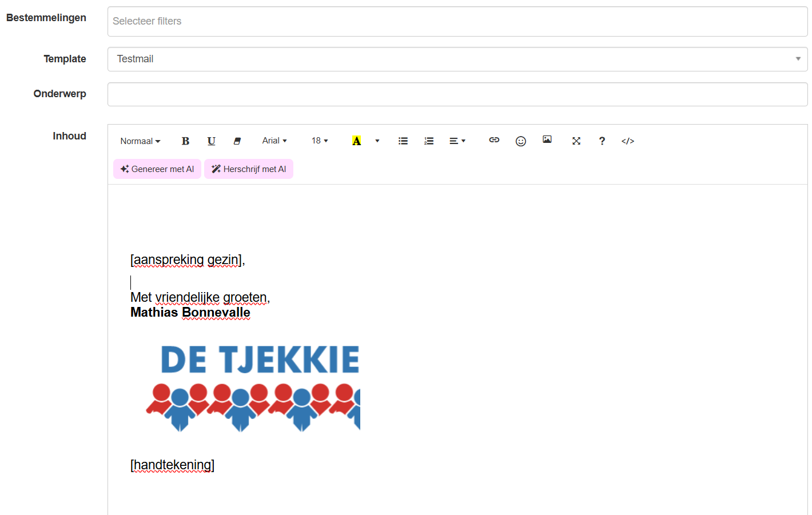
Task: Click the [handtekening] placeholder text
Action: pos(173,465)
